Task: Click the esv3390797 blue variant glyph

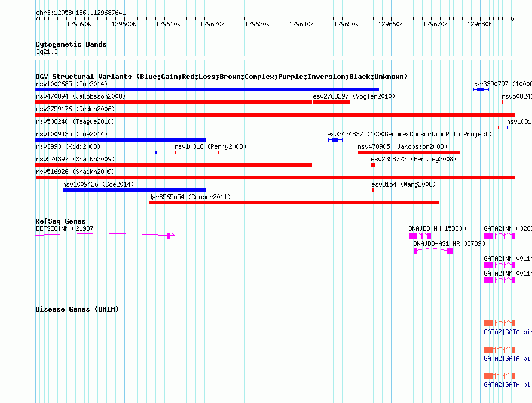Action: point(481,90)
